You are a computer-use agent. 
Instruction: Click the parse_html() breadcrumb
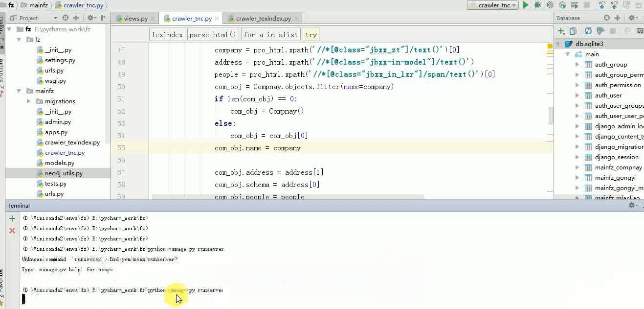point(212,35)
